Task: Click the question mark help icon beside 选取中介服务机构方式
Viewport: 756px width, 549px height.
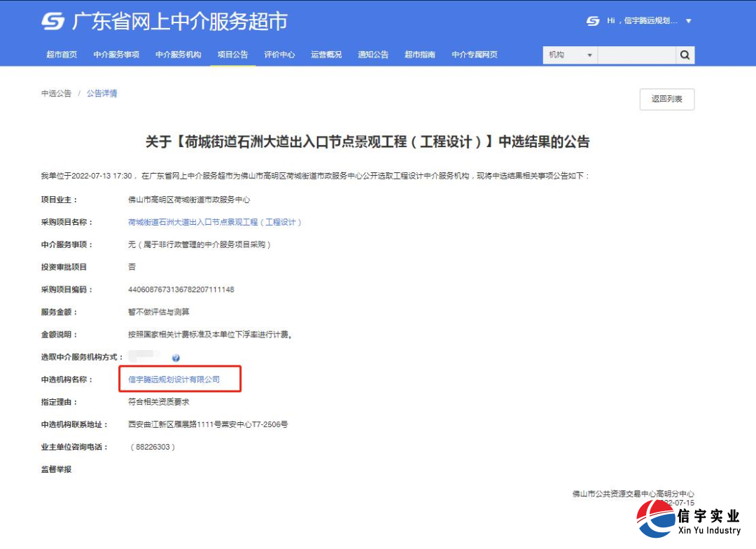Action: [x=177, y=357]
